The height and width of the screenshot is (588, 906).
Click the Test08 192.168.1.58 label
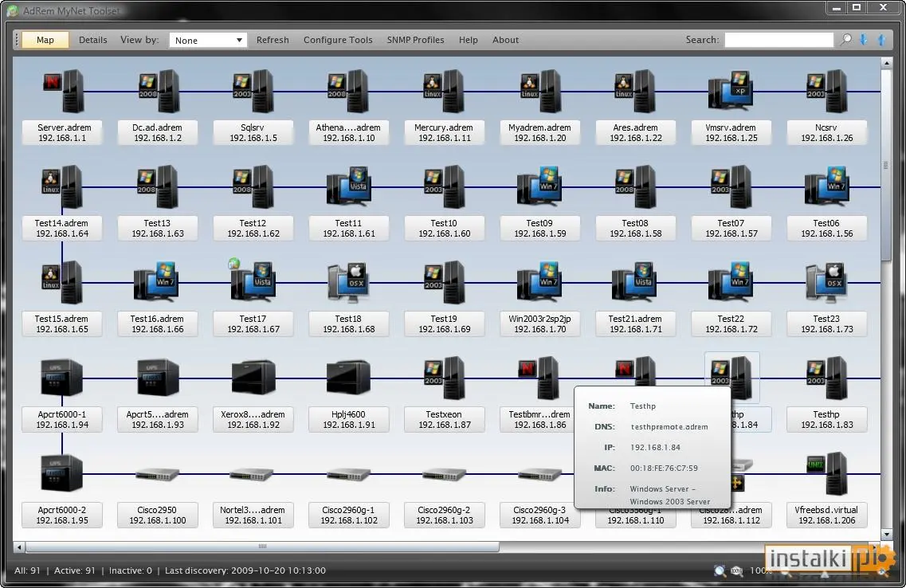pyautogui.click(x=636, y=228)
